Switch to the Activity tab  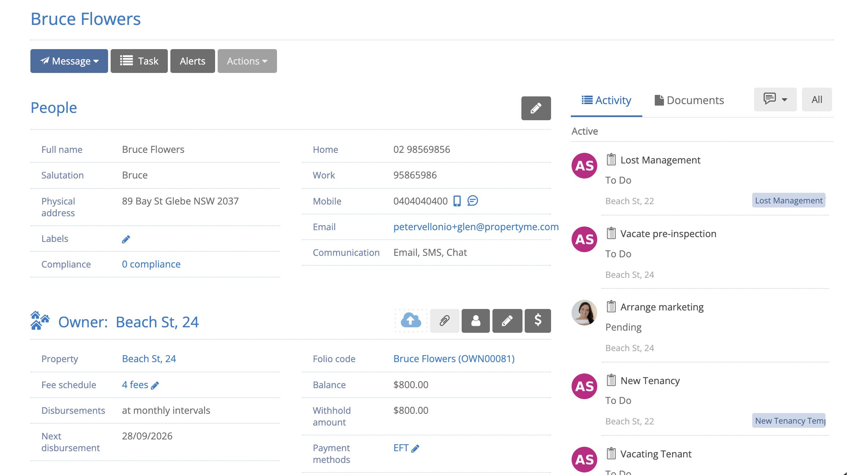pos(606,100)
